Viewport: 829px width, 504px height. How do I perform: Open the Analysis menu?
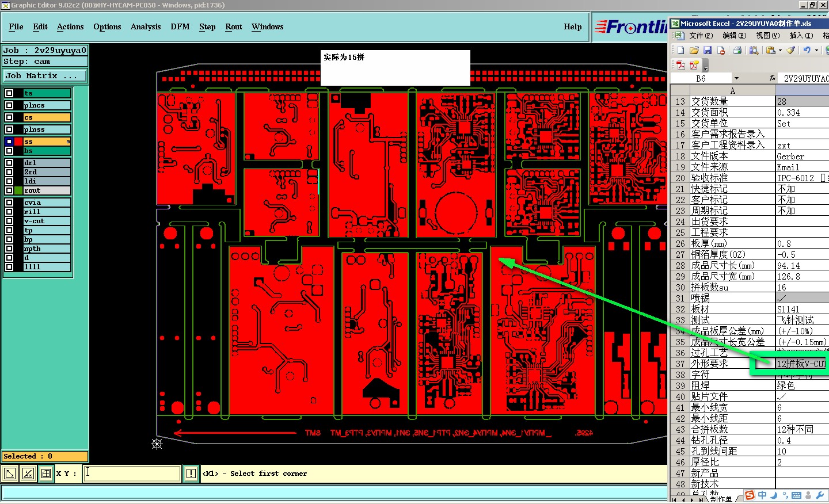pyautogui.click(x=146, y=26)
